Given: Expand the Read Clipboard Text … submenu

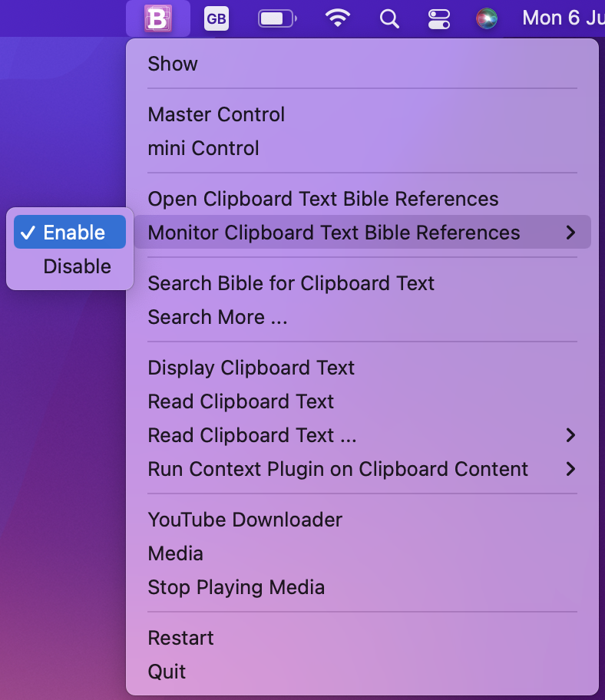Looking at the screenshot, I should tap(362, 435).
